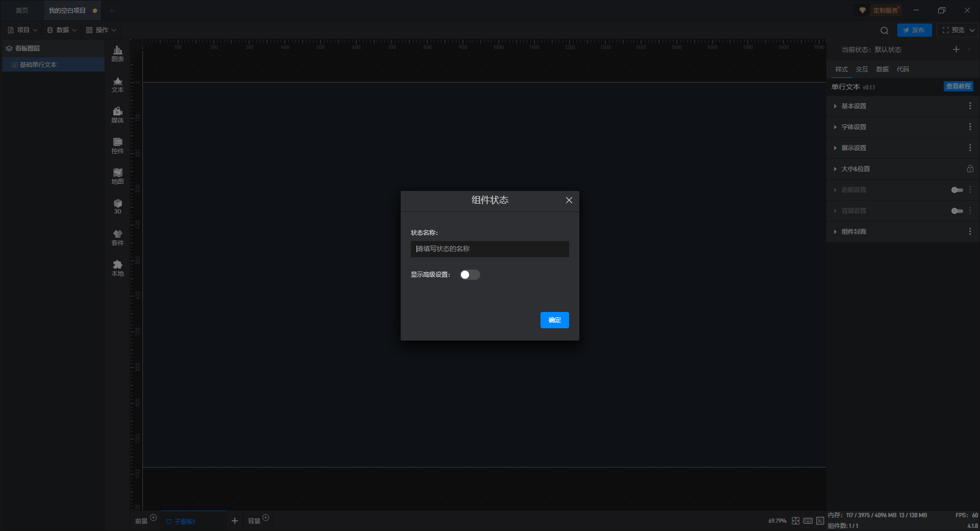Click the 背景 label in bottom bar
The image size is (980, 531).
coord(254,521)
